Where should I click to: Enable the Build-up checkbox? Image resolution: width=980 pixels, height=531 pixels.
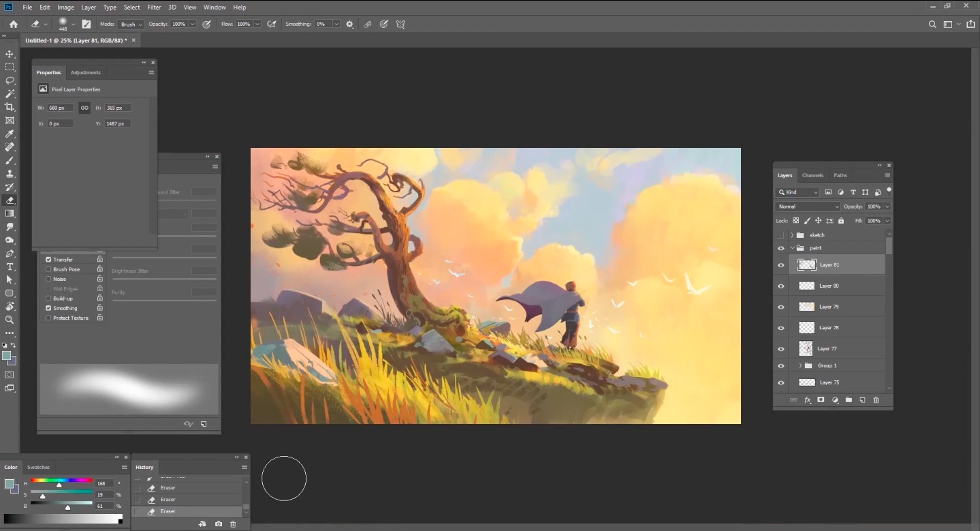pos(48,299)
